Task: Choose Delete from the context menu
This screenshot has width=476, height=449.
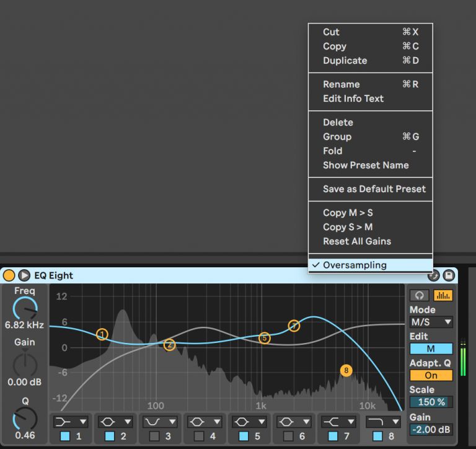Action: click(x=371, y=122)
